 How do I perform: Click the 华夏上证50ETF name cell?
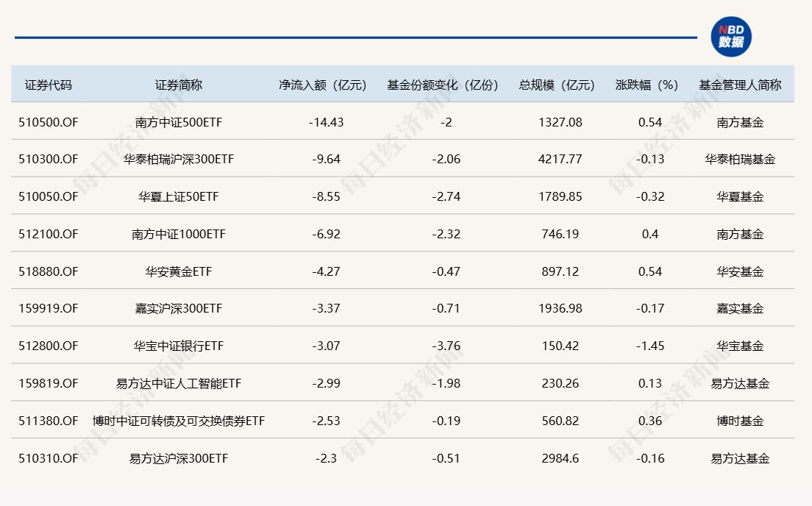pyautogui.click(x=179, y=196)
